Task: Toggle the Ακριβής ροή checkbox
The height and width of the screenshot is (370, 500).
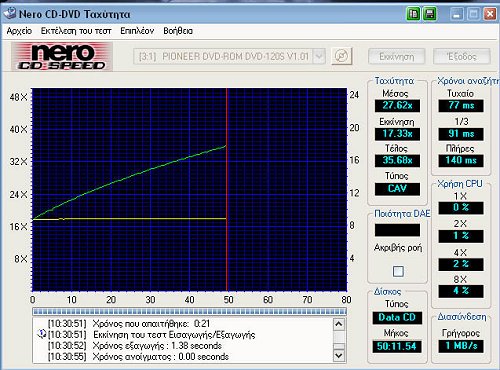Action: click(x=398, y=271)
